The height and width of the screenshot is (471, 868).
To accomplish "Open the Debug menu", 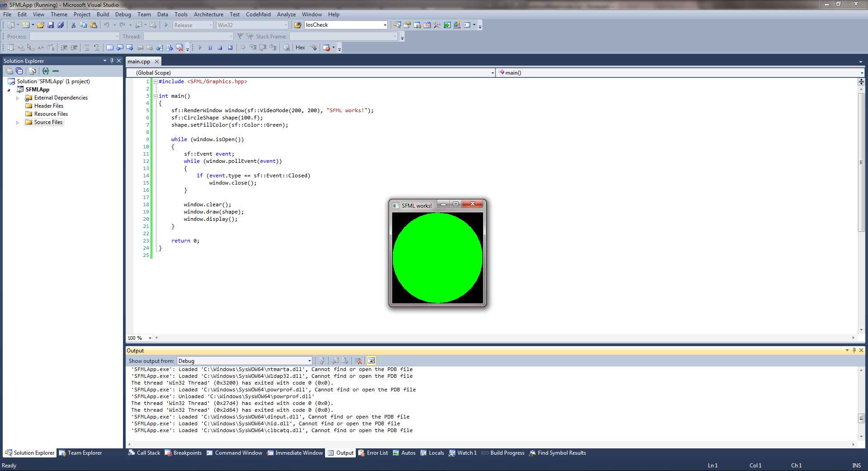I will (123, 14).
